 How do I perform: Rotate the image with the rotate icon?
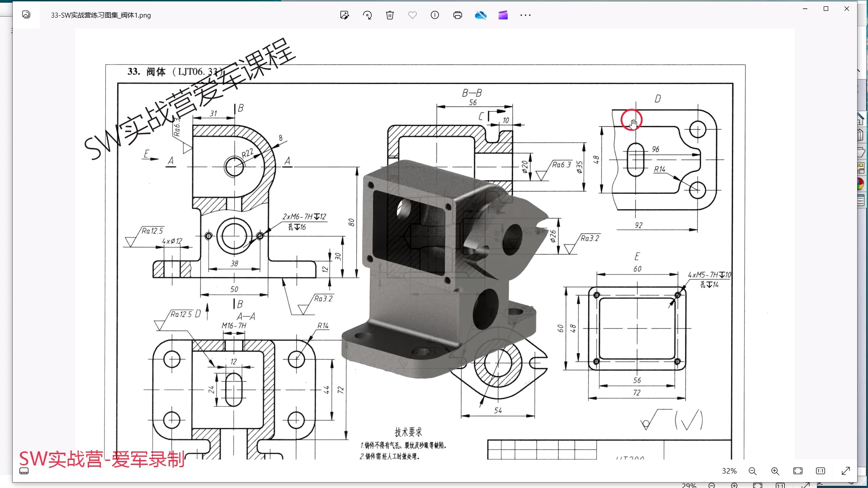(367, 15)
